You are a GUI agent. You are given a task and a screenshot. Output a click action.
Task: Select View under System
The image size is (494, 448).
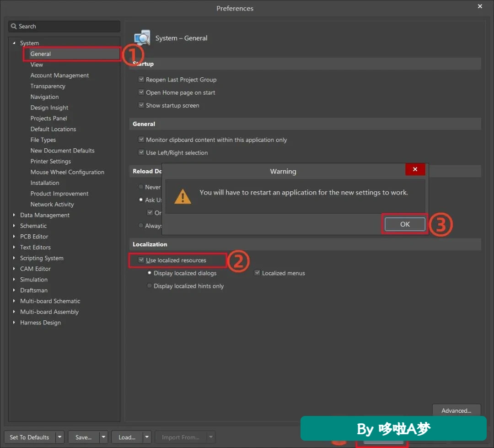pyautogui.click(x=37, y=65)
